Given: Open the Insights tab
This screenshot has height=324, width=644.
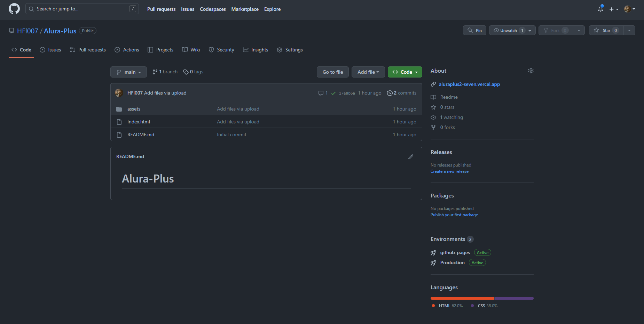Looking at the screenshot, I should click(x=256, y=50).
